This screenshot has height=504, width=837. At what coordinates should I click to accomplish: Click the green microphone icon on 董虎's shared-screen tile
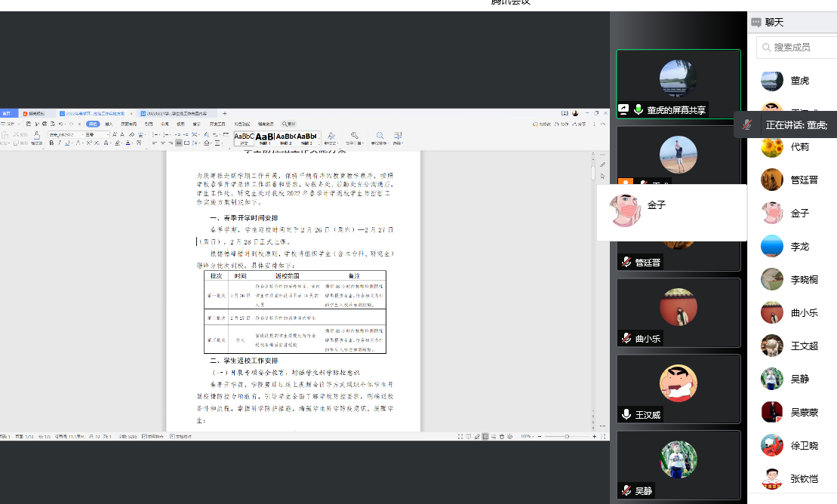pos(639,109)
